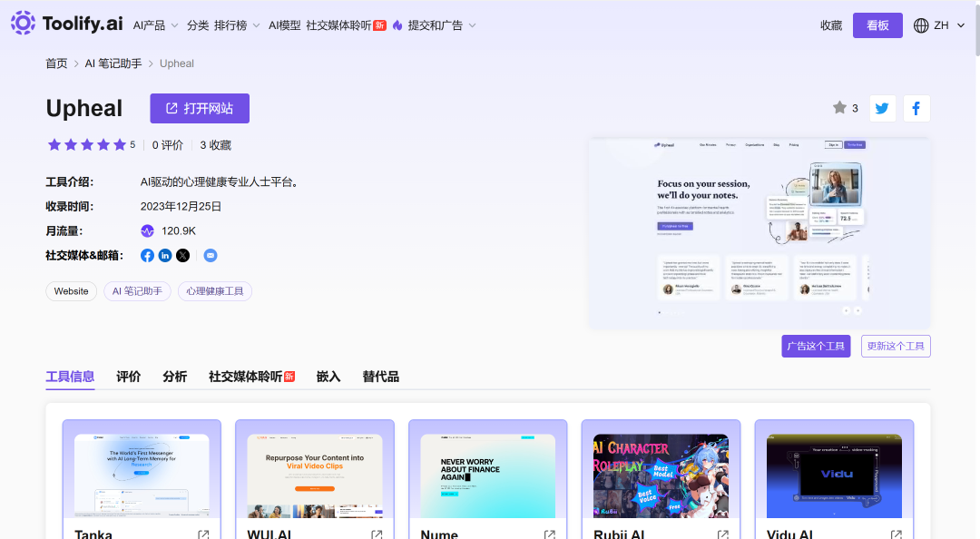Click the AI 笔记助手 tag
The width and height of the screenshot is (980, 539).
(x=137, y=290)
